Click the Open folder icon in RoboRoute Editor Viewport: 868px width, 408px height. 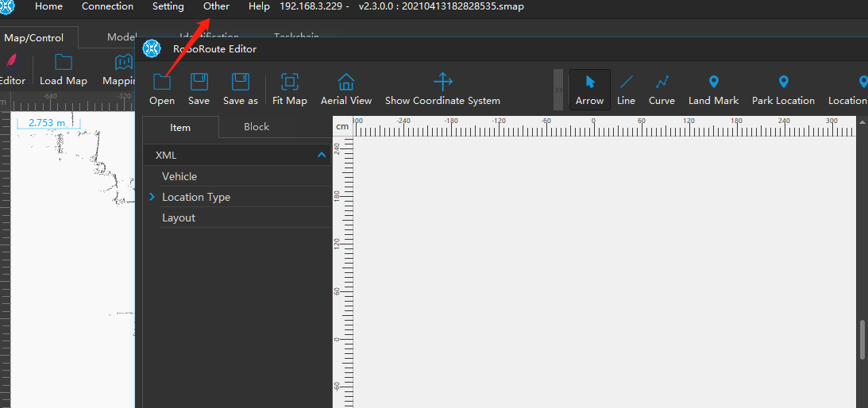[x=162, y=82]
